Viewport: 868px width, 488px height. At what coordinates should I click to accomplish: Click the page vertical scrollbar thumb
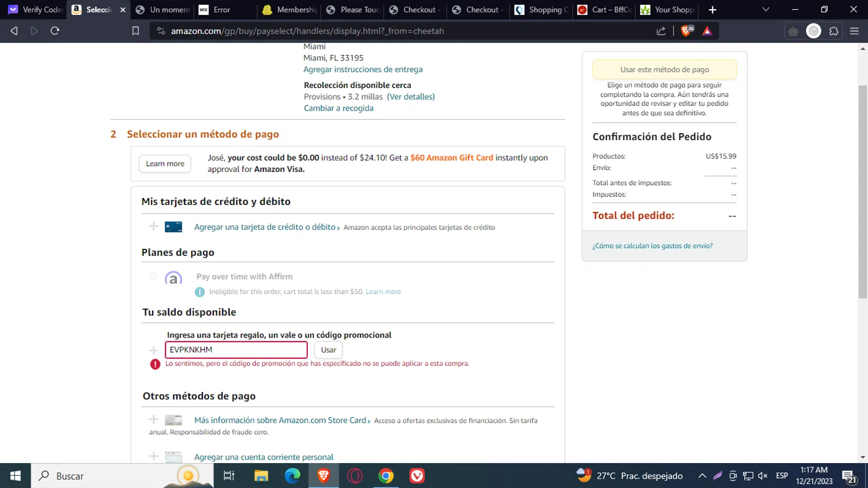click(x=863, y=191)
